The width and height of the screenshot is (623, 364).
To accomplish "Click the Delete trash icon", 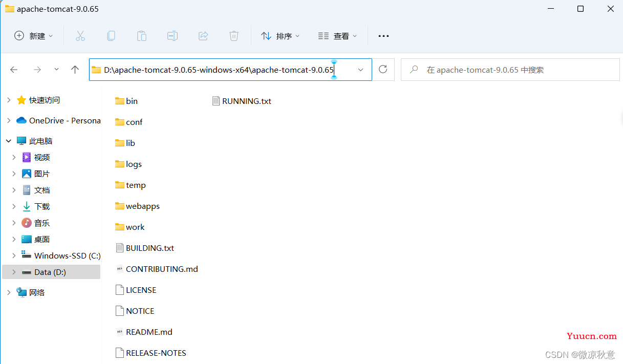I will pyautogui.click(x=234, y=36).
